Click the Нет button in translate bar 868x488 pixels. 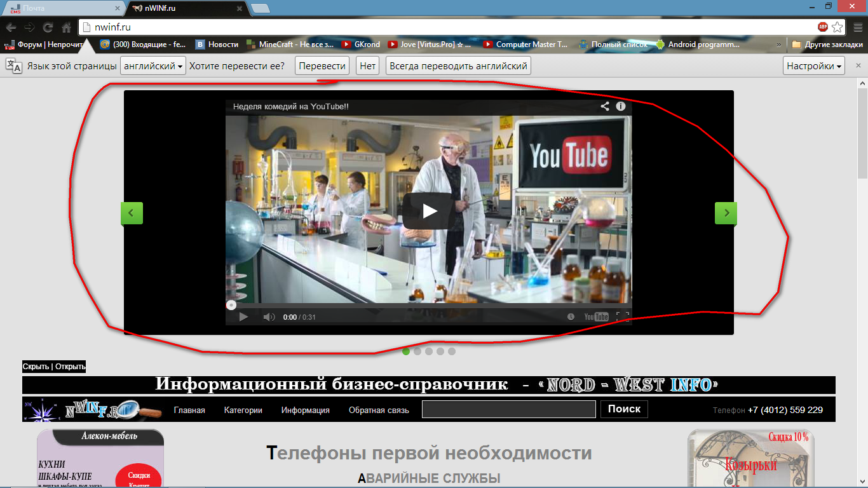367,66
